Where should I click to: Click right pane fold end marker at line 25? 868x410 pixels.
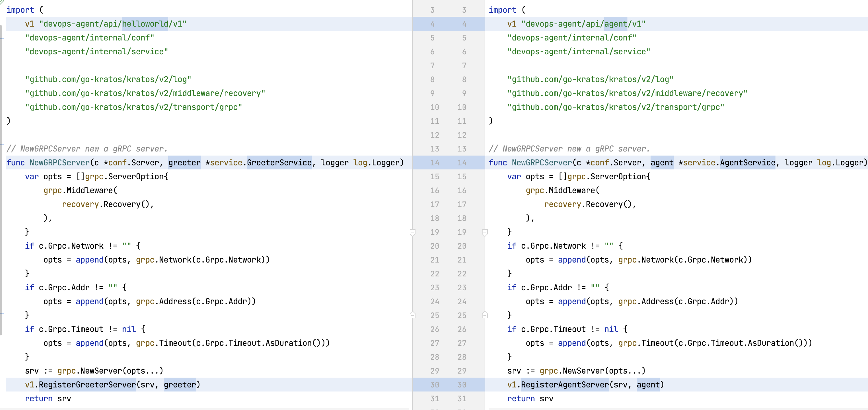pos(485,315)
